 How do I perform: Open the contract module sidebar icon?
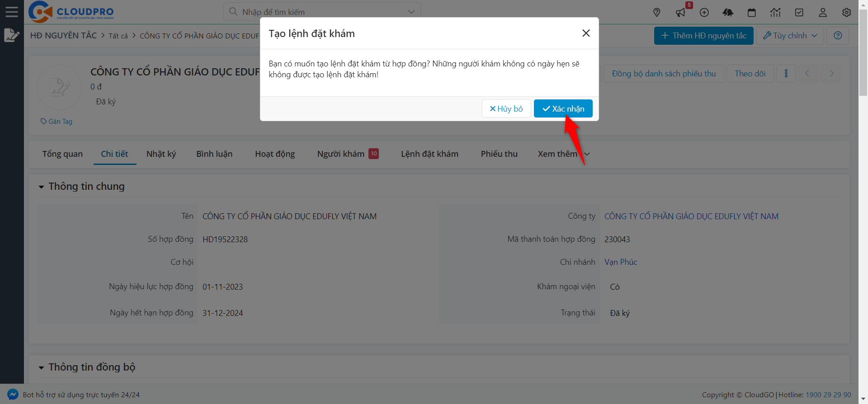[12, 35]
